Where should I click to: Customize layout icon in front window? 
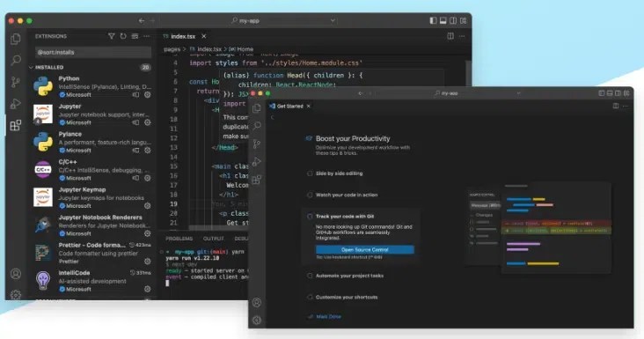pos(626,93)
